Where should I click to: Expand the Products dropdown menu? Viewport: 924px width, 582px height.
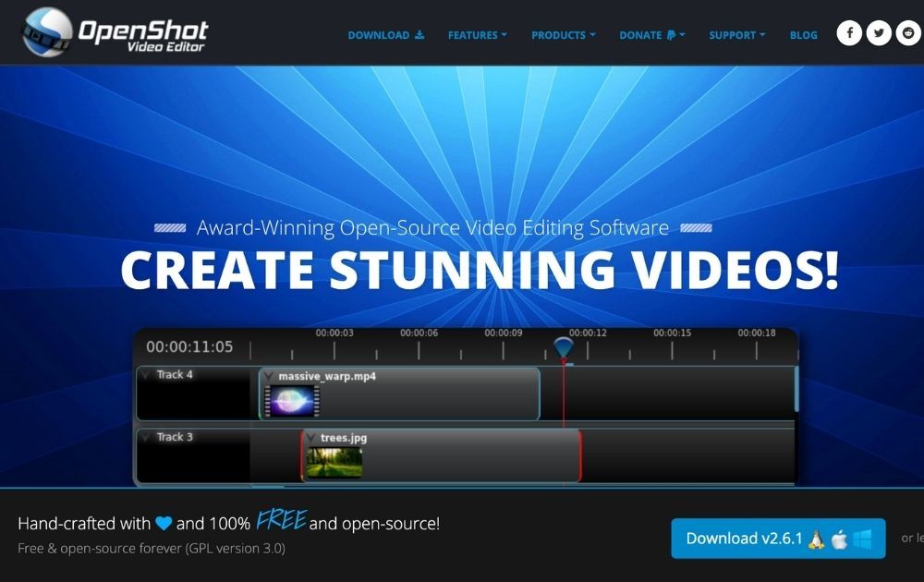pyautogui.click(x=564, y=35)
